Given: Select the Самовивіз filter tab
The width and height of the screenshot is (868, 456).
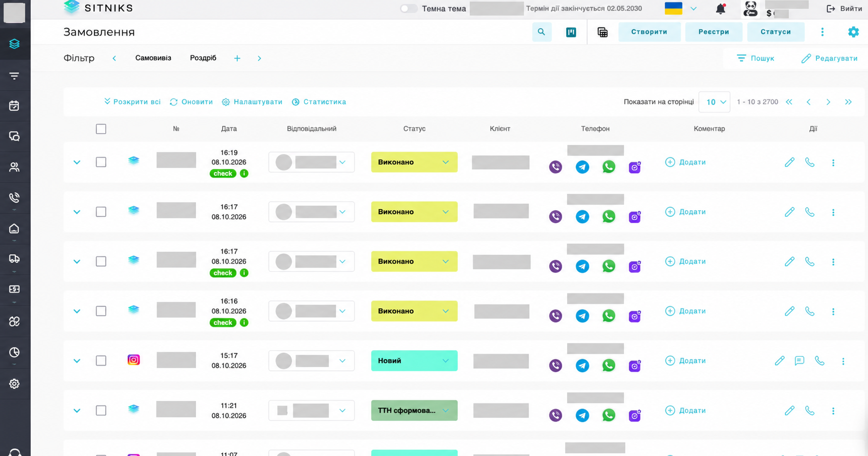Looking at the screenshot, I should tap(153, 58).
